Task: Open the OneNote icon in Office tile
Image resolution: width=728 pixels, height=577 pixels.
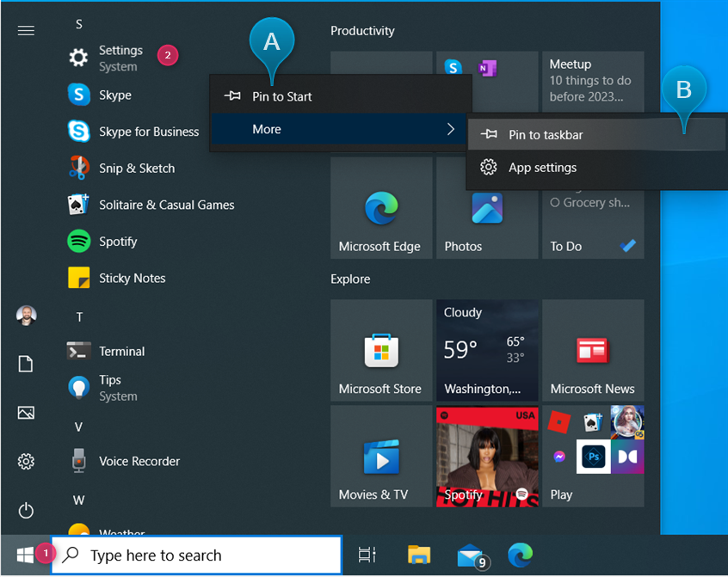Action: click(487, 68)
